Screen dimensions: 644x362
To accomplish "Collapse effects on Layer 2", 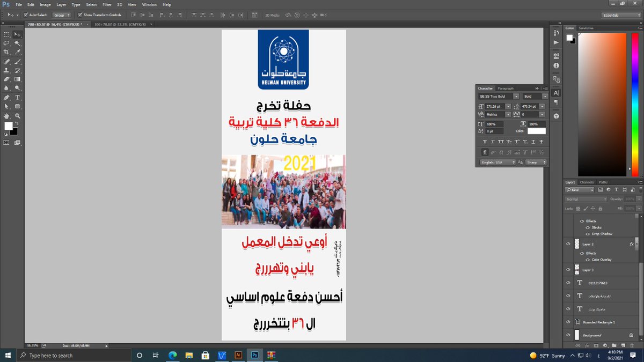I will click(636, 244).
